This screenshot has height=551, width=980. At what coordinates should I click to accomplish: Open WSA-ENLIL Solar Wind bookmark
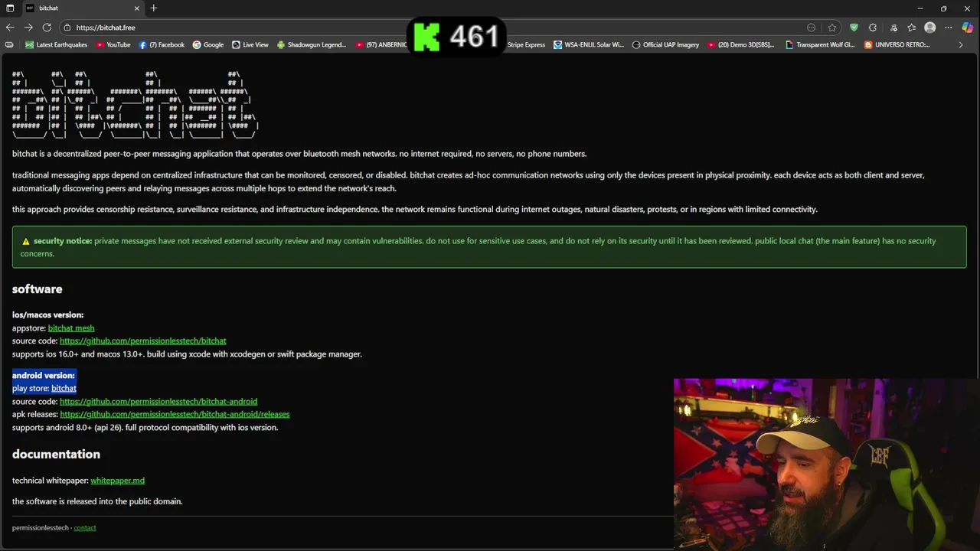[x=589, y=44]
